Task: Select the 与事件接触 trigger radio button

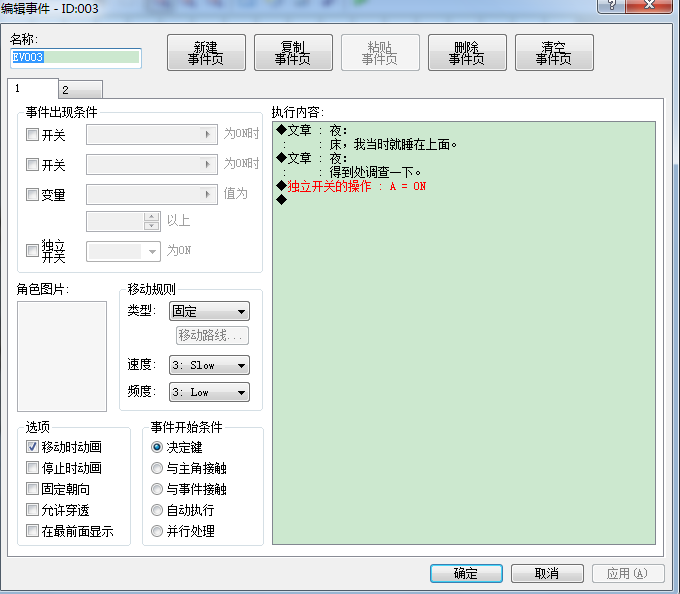Action: 157,489
